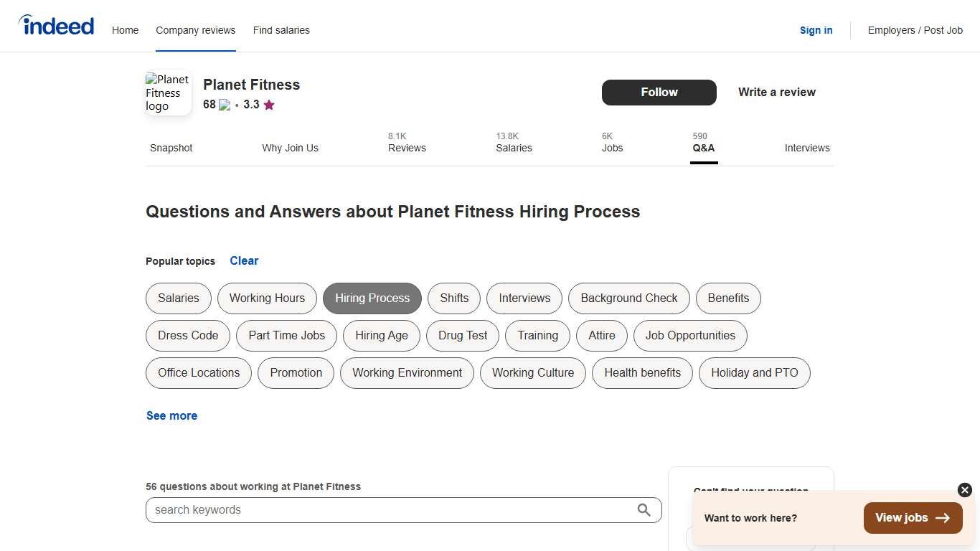
Task: Click the photos icon beside the 68 count
Action: 223,105
